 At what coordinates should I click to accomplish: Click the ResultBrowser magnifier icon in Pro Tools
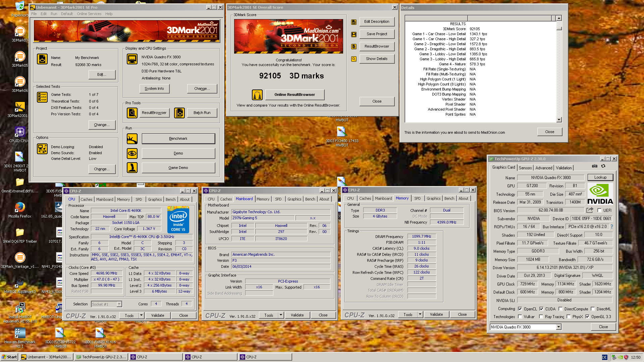[x=132, y=113]
